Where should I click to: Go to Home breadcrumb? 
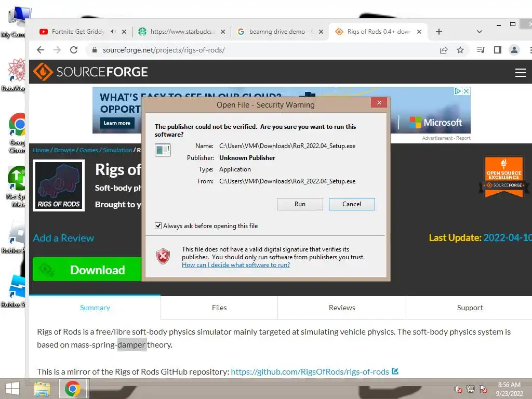pos(41,150)
